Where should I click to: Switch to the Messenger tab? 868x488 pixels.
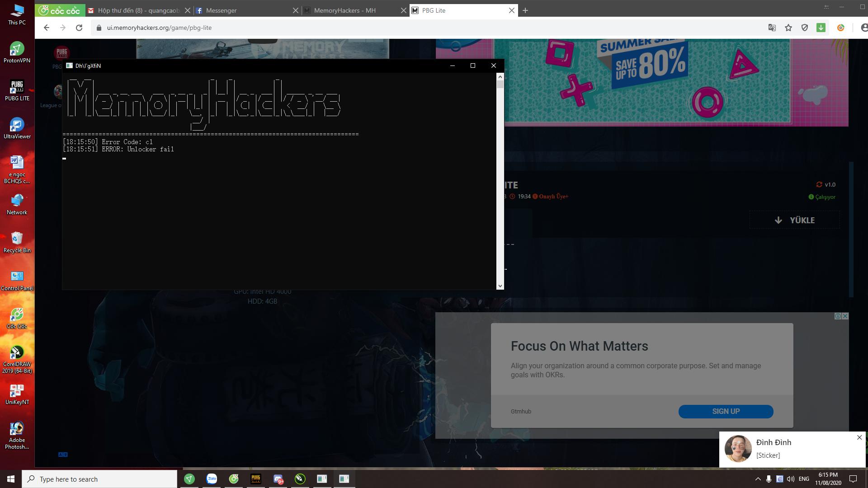click(246, 10)
